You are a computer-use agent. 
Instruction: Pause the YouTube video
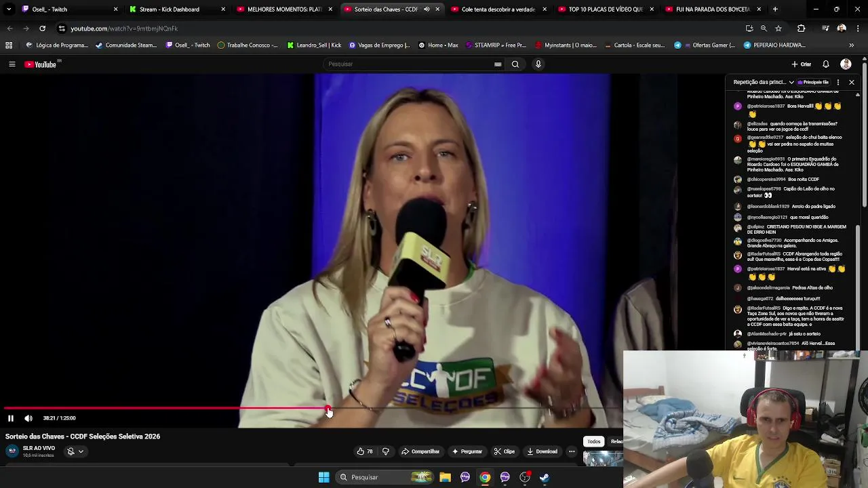(x=11, y=418)
